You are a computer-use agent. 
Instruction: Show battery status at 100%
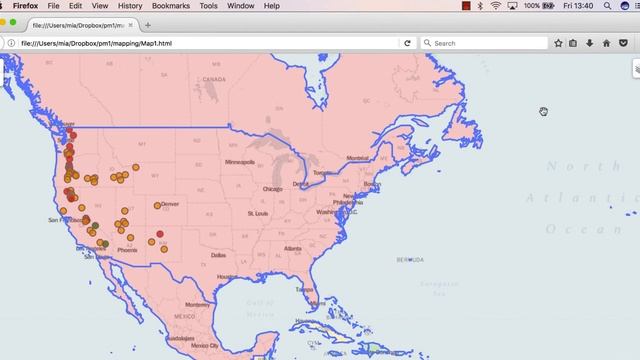tap(539, 6)
